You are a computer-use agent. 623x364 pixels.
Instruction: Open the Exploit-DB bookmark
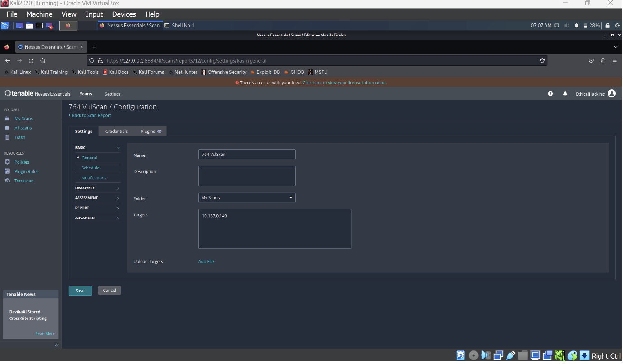[x=265, y=72]
